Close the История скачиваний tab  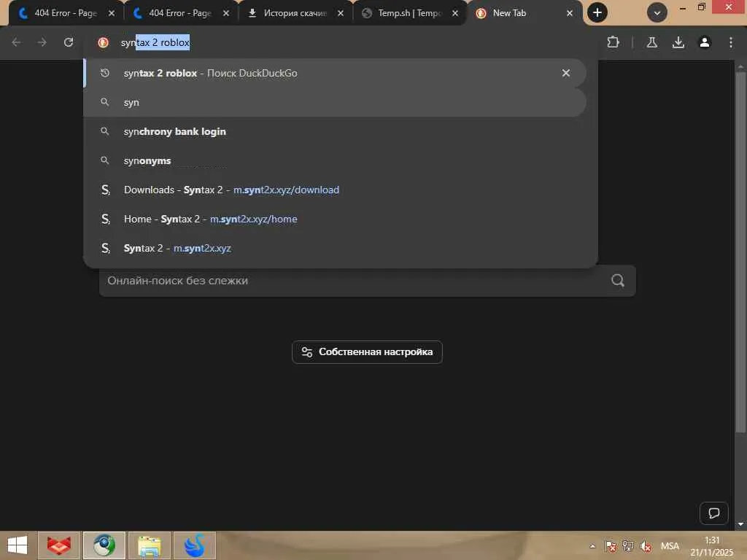(x=340, y=13)
